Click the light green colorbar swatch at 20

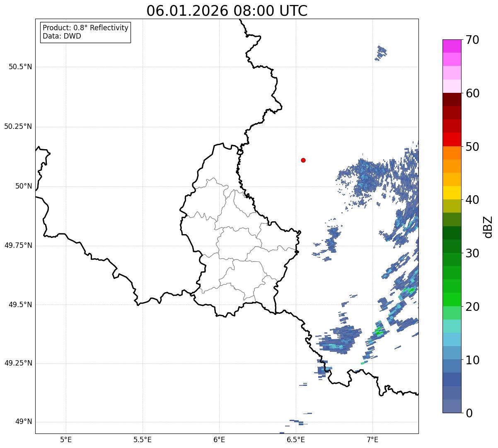point(452,312)
